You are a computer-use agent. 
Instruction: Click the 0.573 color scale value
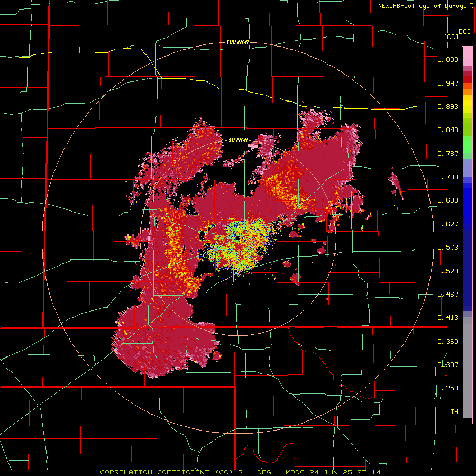(x=448, y=248)
